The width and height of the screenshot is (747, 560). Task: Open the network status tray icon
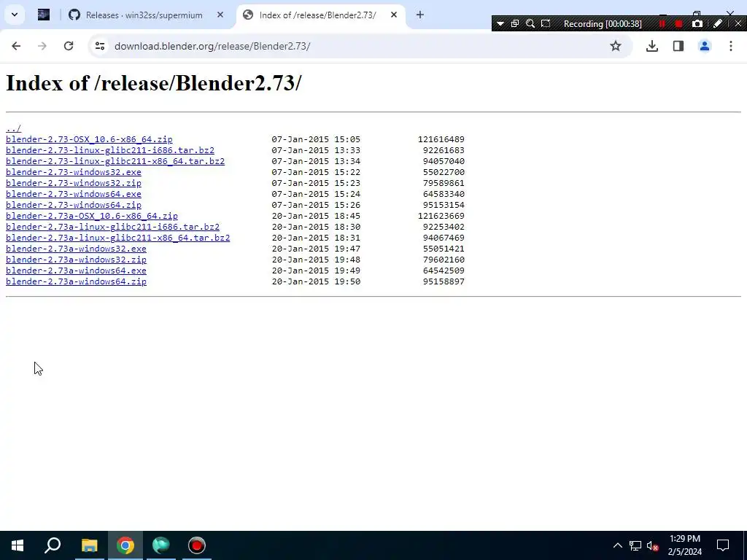point(635,545)
